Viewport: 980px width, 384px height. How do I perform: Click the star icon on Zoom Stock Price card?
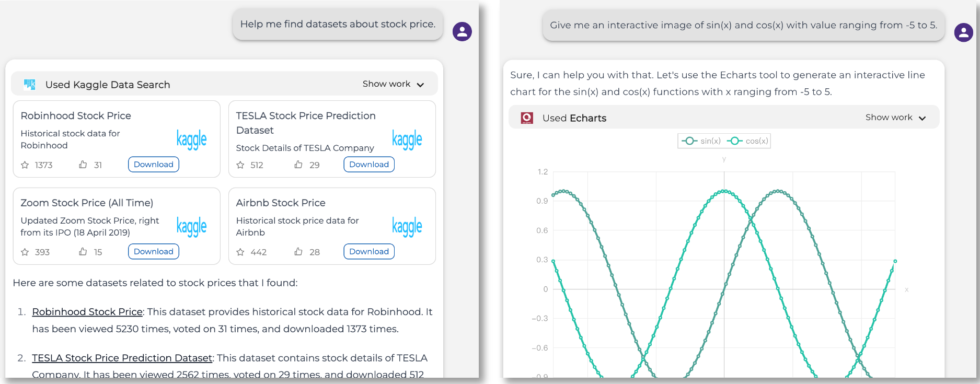click(25, 252)
